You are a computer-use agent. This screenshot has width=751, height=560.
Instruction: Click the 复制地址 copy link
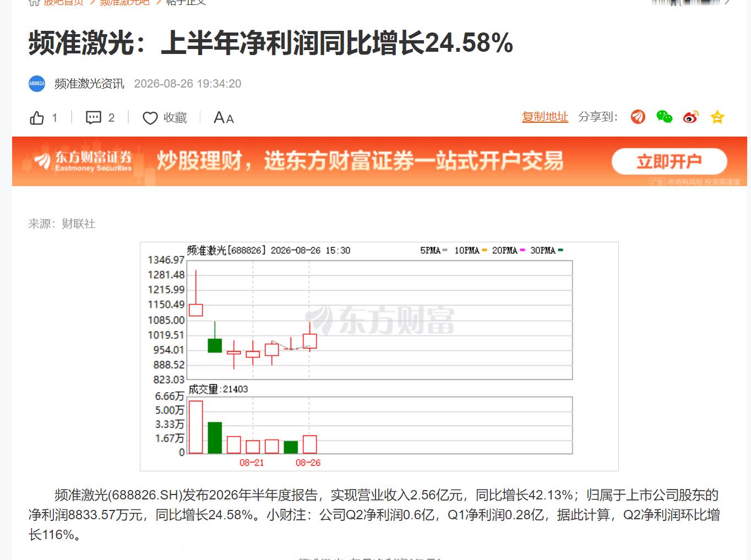[x=545, y=117]
